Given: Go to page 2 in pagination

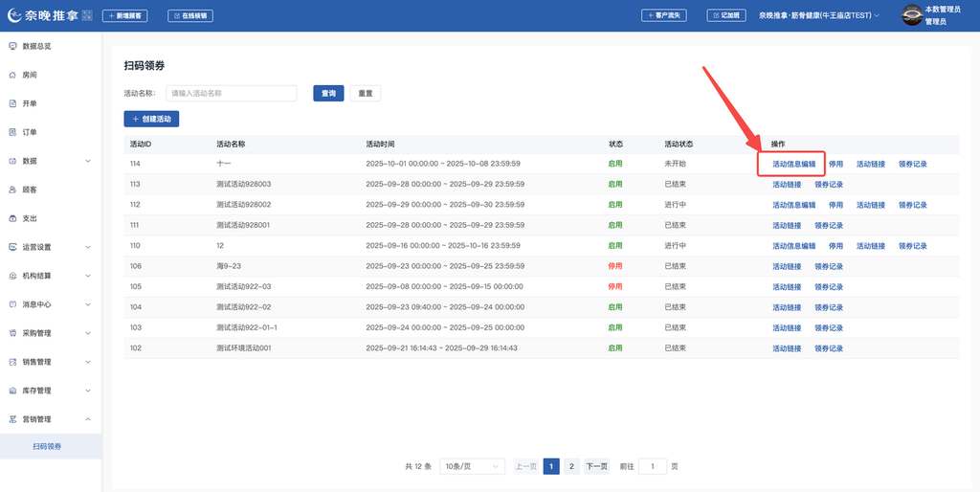Looking at the screenshot, I should (571, 466).
